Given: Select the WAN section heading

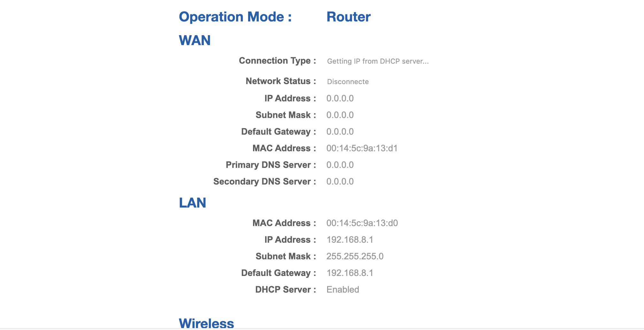Looking at the screenshot, I should (x=195, y=41).
